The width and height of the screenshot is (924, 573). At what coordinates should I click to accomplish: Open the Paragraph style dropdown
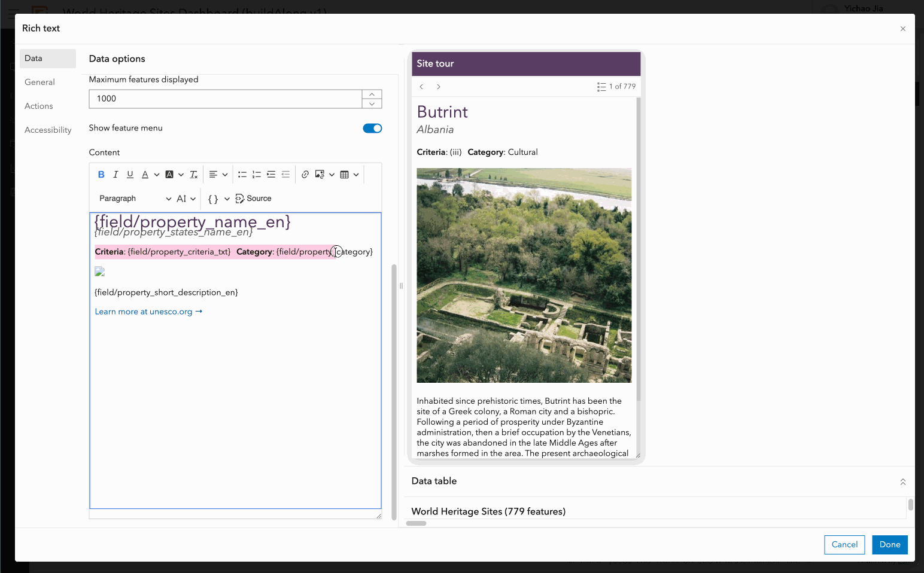(x=135, y=199)
